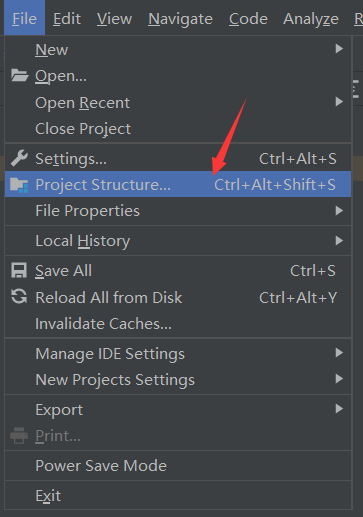Viewport: 363px width, 517px height.
Task: Click the Reload All from Disk arrows icon
Action: point(19,297)
